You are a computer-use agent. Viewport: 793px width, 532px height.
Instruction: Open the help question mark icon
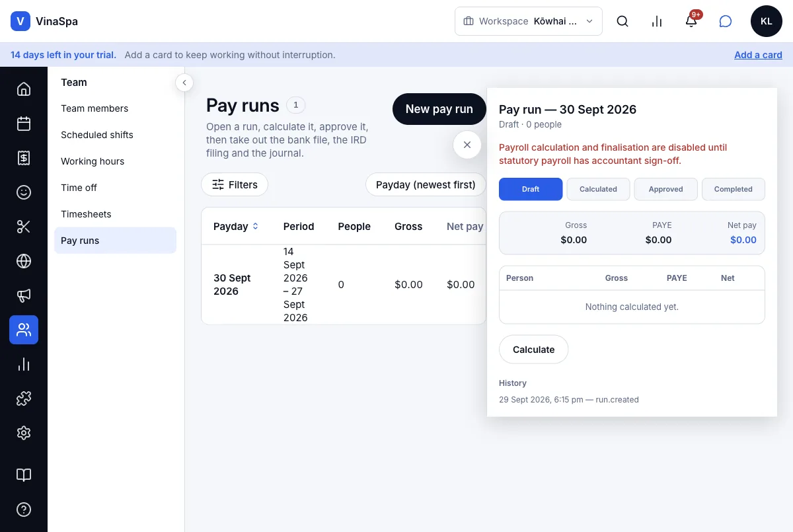tap(24, 510)
